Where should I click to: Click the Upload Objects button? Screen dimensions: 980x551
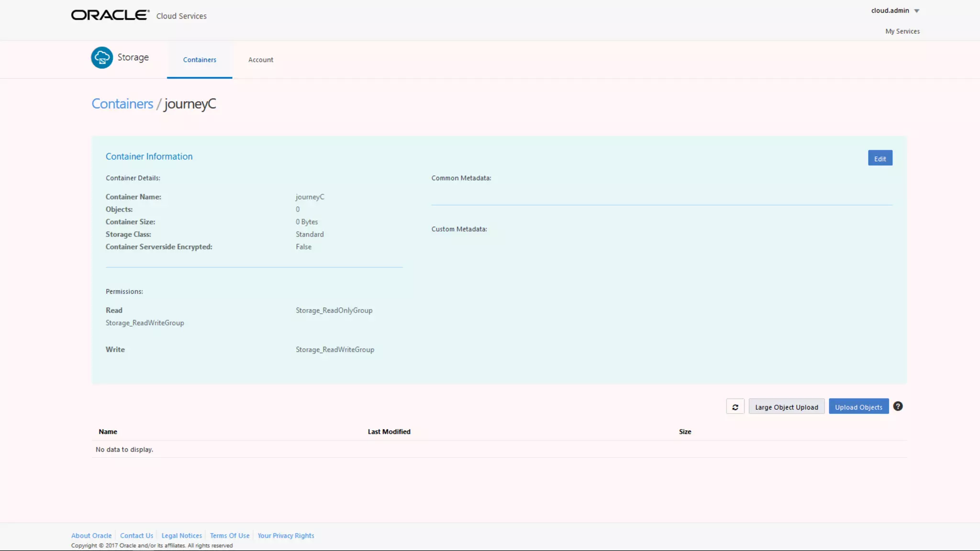(x=858, y=407)
